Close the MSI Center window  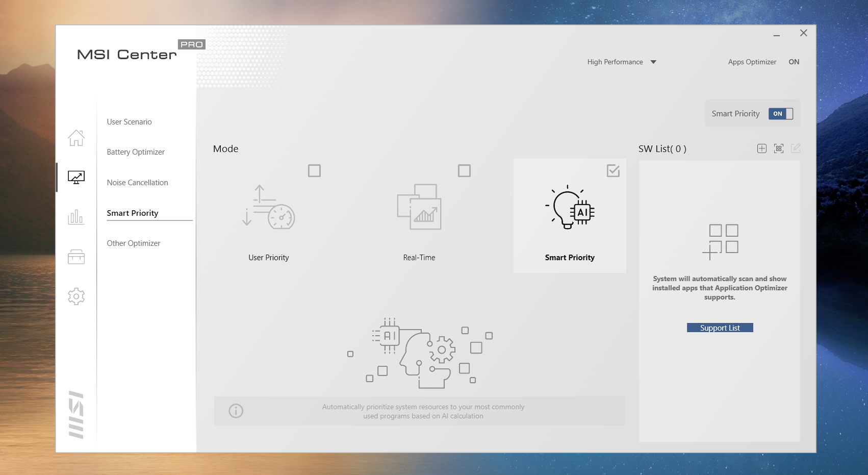804,33
